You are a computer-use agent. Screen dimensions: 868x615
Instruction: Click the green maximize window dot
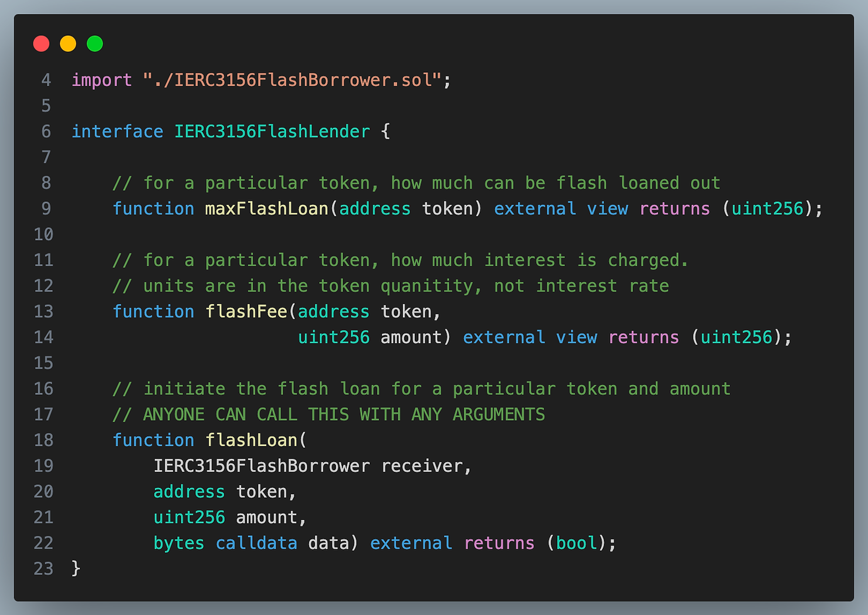(95, 44)
